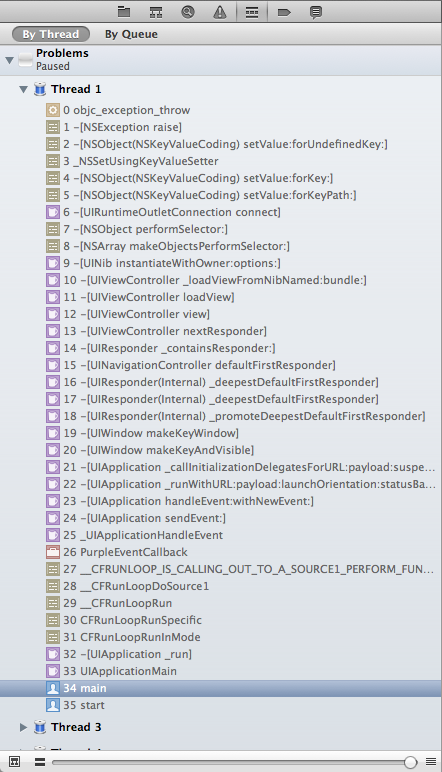Viewport: 442px width, 772px height.
Task: Select frame 34 main
Action: coord(221,688)
